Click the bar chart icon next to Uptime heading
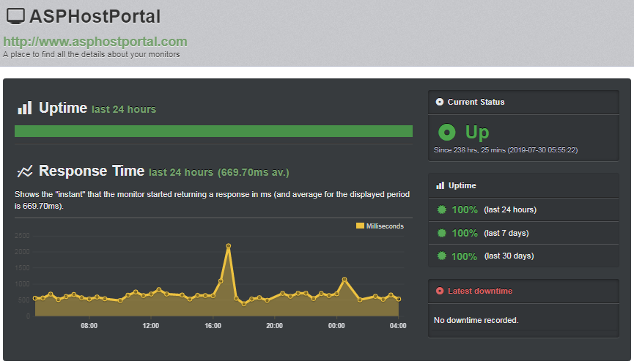The image size is (634, 364). click(25, 108)
